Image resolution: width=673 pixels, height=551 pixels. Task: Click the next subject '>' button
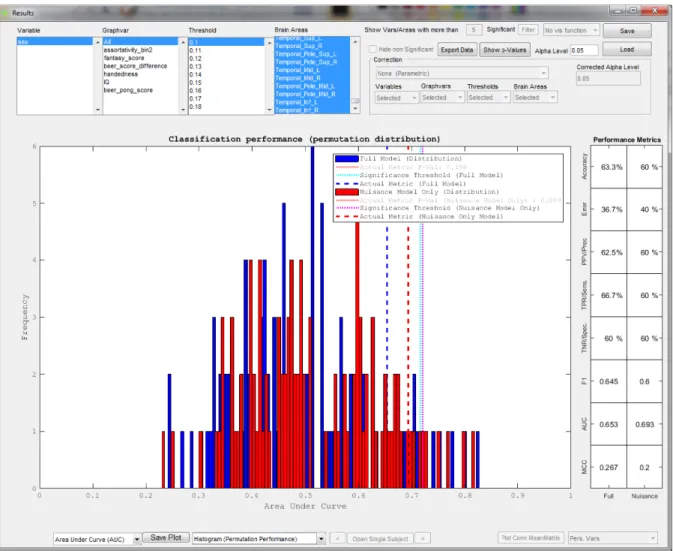coord(423,538)
